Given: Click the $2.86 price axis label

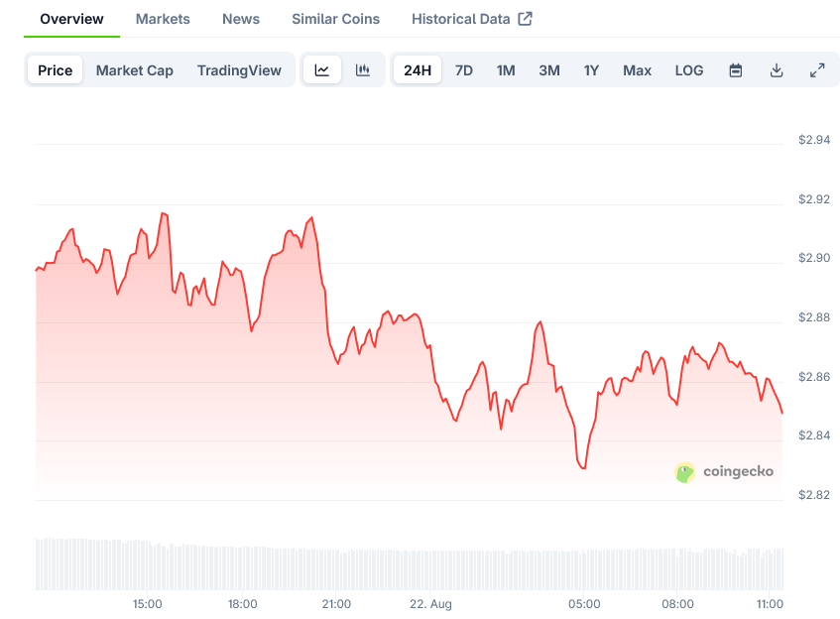Looking at the screenshot, I should point(814,377).
